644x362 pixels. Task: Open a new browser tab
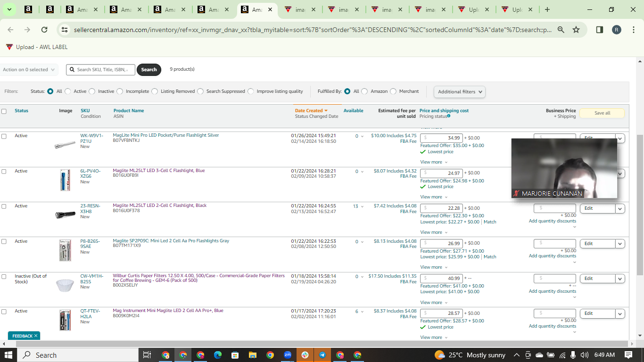click(547, 9)
